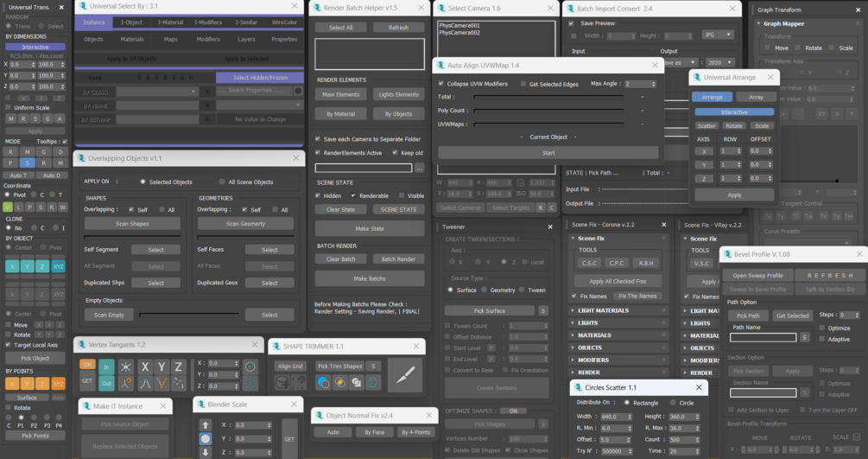The image size is (868, 459).
Task: Select the Circle radio in Circles Scatter
Action: tap(673, 403)
